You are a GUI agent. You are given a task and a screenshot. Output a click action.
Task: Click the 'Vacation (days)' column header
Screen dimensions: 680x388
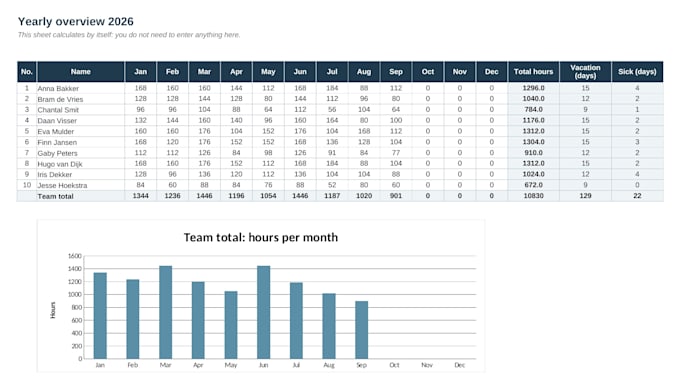click(585, 72)
